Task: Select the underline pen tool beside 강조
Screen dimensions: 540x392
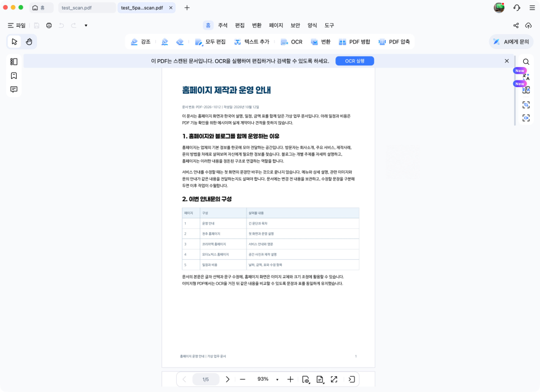Action: (x=164, y=42)
